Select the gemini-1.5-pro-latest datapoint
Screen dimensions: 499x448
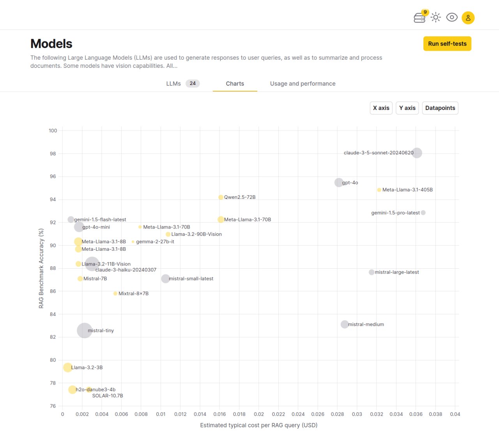423,213
